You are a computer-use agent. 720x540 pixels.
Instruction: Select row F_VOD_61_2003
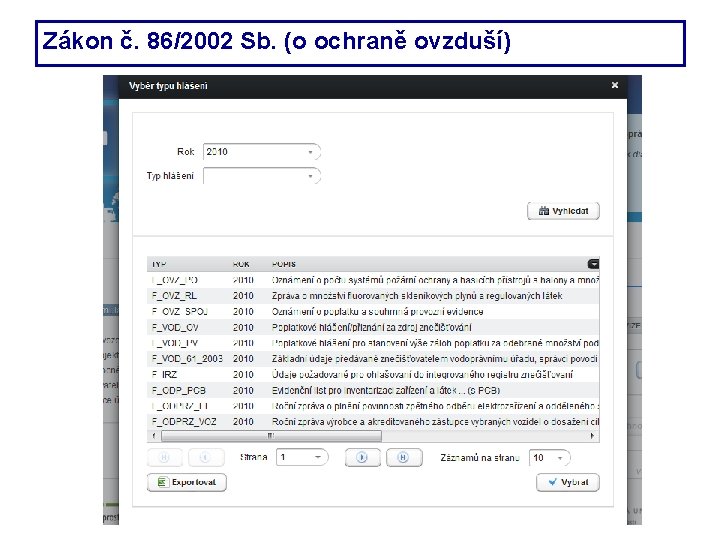point(373,359)
